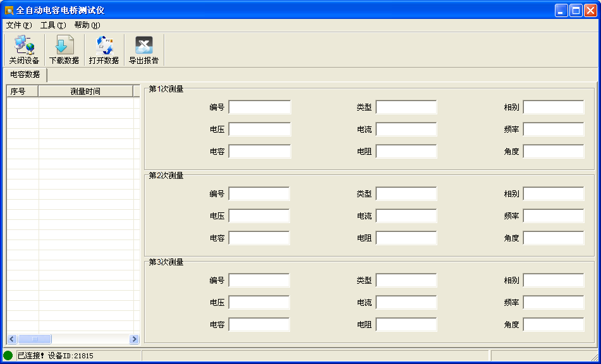Click the 序号 column header
This screenshot has height=364, width=601.
(22, 91)
